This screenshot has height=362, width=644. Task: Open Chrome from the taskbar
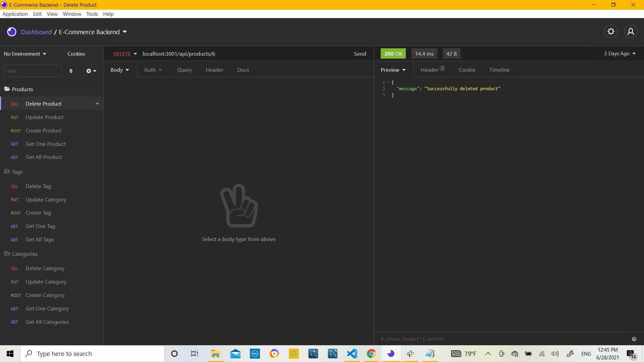371,353
